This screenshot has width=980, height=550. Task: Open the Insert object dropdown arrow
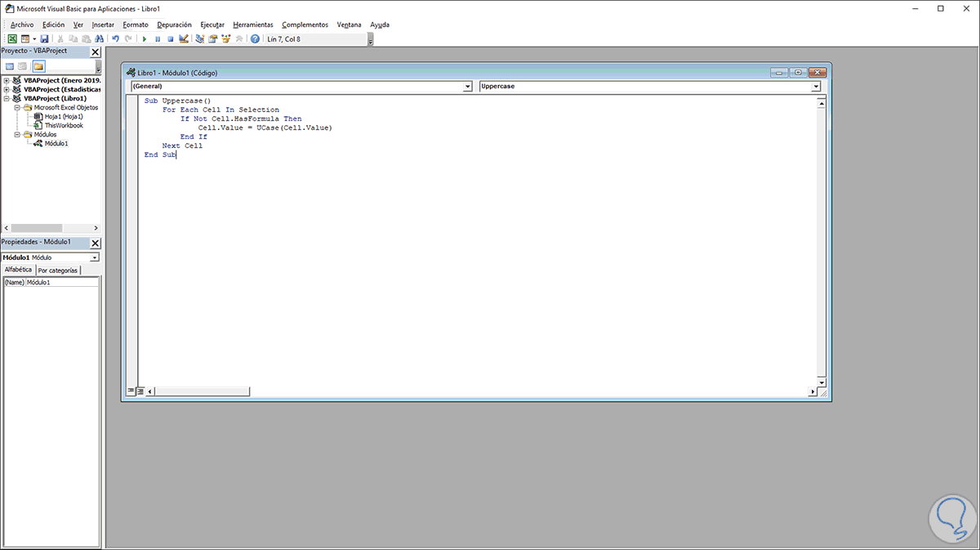coord(34,38)
